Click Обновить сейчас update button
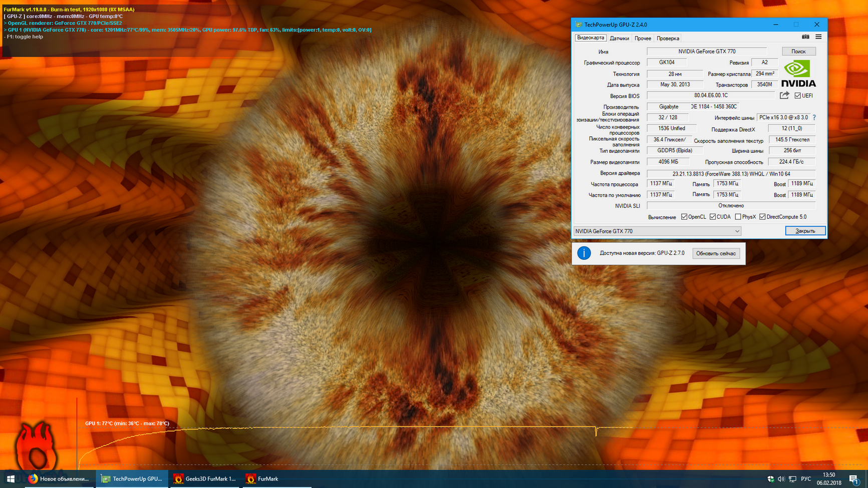This screenshot has width=868, height=488. pos(716,253)
